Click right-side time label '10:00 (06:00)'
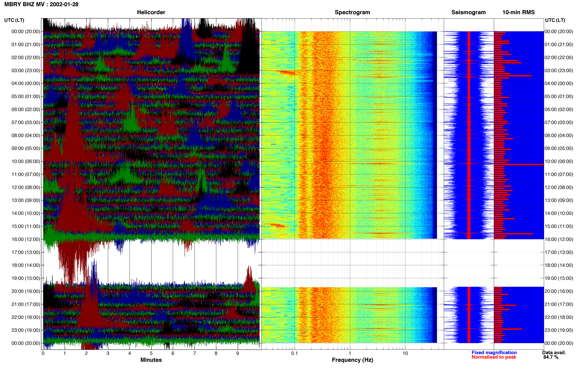This screenshot has width=588, height=368. coord(559,161)
